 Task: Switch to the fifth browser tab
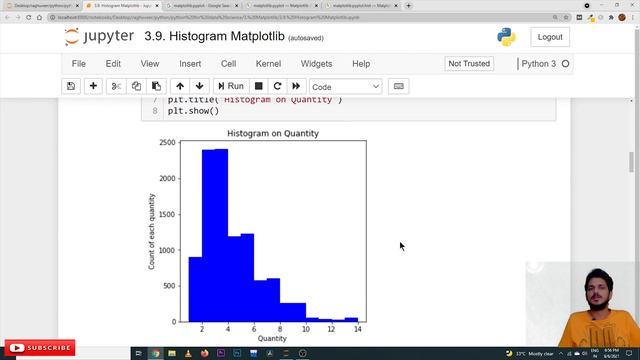click(362, 6)
